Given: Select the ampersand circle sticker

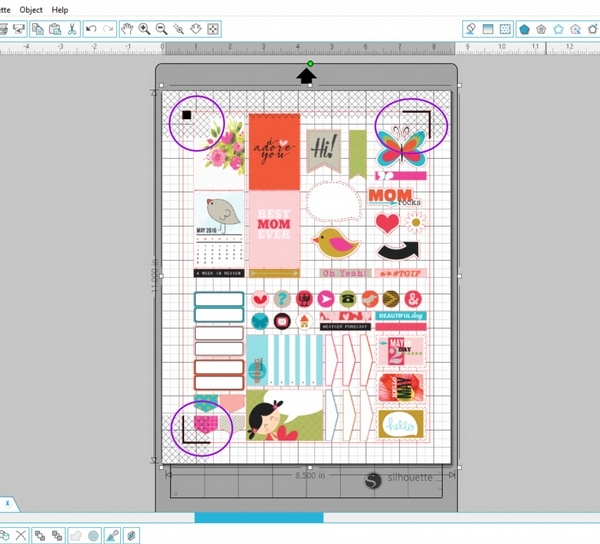Looking at the screenshot, I should [x=413, y=299].
